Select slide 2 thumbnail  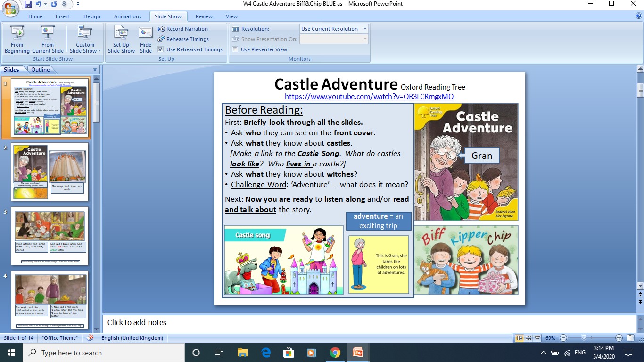coord(50,172)
